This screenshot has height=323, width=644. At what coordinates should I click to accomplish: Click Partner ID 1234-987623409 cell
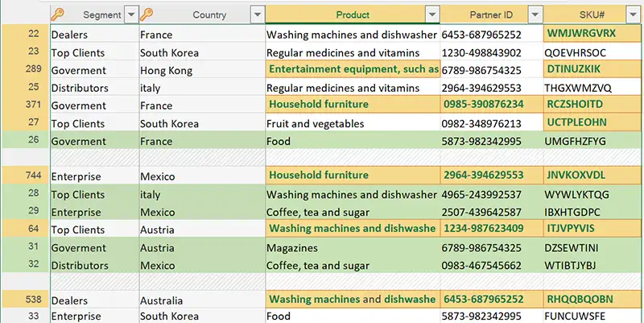492,229
